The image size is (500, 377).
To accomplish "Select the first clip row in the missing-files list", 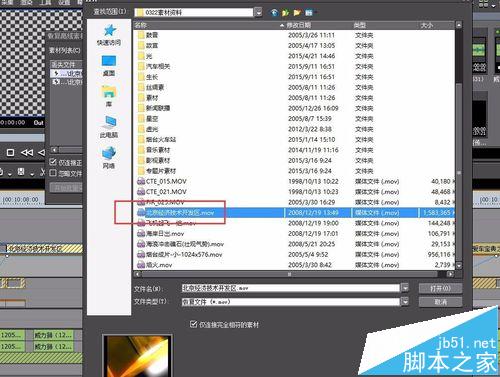I will coord(66,73).
